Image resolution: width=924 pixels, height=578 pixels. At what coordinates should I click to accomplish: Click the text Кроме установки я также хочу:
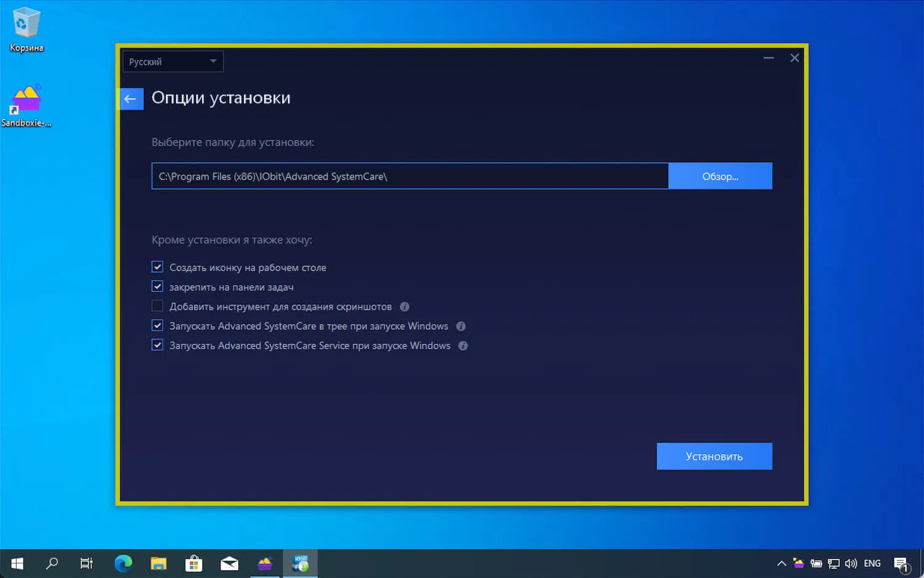pyautogui.click(x=232, y=240)
